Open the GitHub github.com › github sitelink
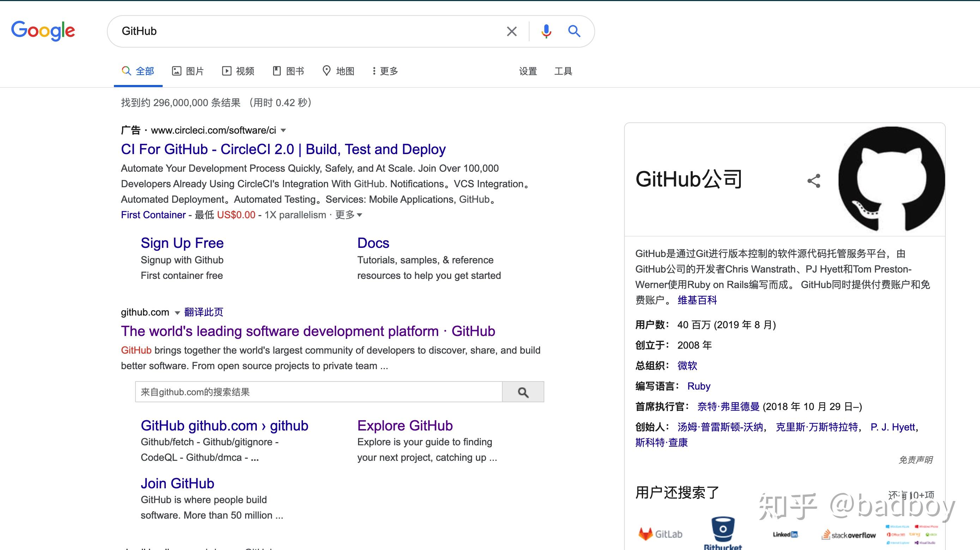 [224, 426]
